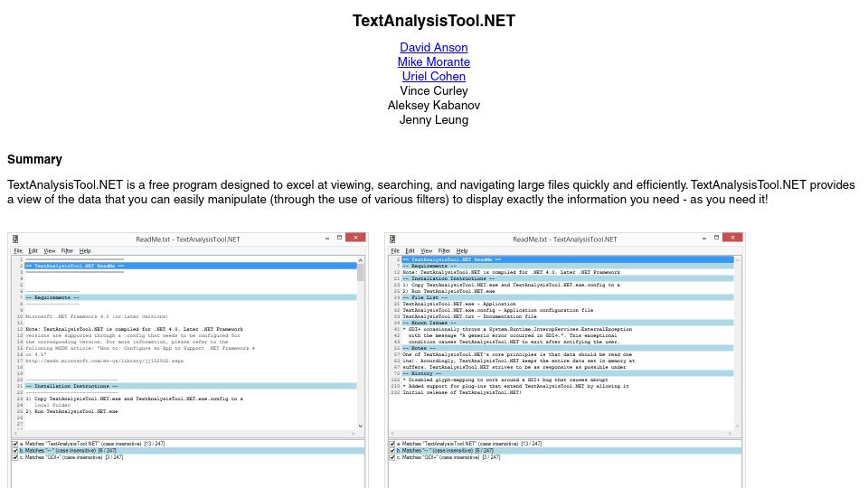
Task: Select line 41 "* GDI+ occasionally throws"
Action: click(517, 329)
